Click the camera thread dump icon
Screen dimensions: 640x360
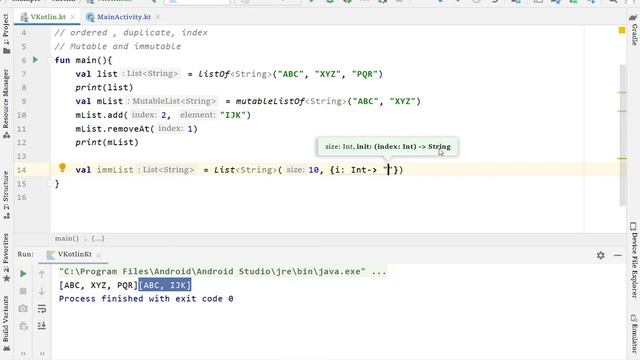[23, 309]
